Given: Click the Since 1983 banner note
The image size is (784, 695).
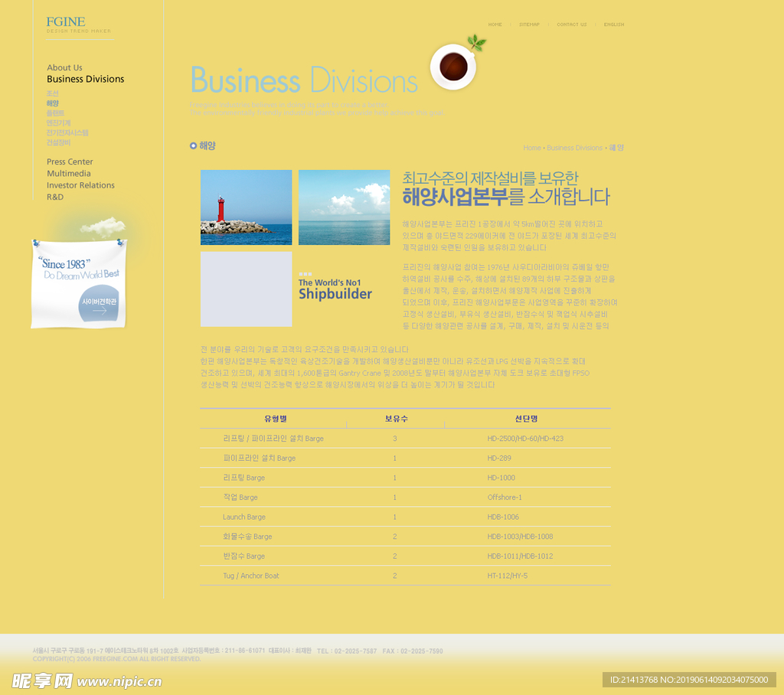Looking at the screenshot, I should (x=79, y=284).
